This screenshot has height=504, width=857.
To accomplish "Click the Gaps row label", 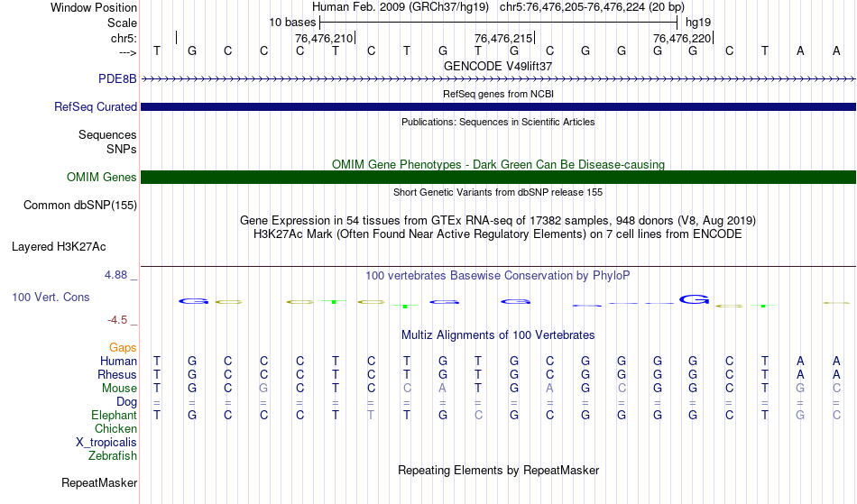I will pos(123,347).
